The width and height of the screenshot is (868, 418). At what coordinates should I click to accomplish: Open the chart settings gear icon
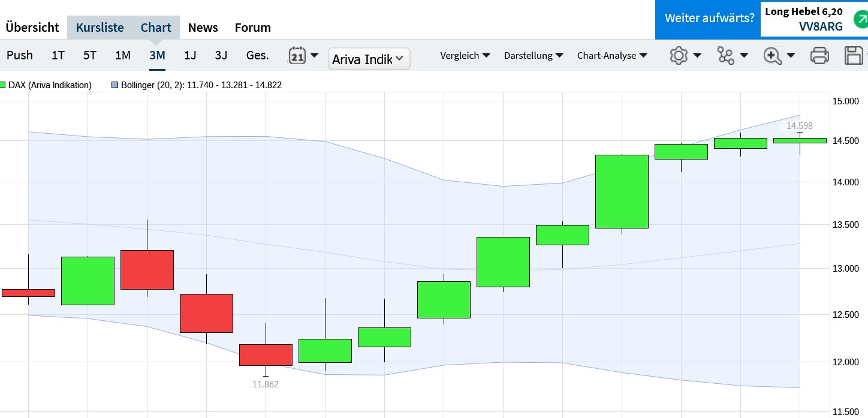click(679, 56)
